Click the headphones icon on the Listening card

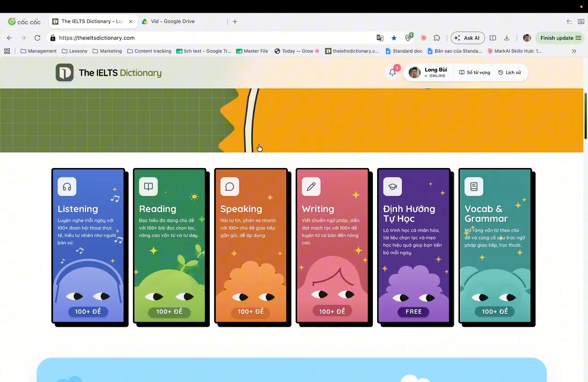(x=67, y=187)
